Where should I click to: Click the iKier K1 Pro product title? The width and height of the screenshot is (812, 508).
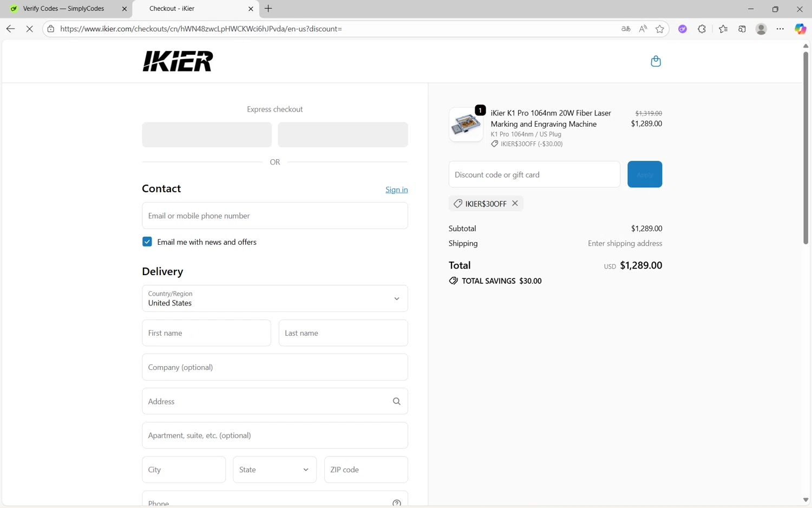(x=551, y=119)
